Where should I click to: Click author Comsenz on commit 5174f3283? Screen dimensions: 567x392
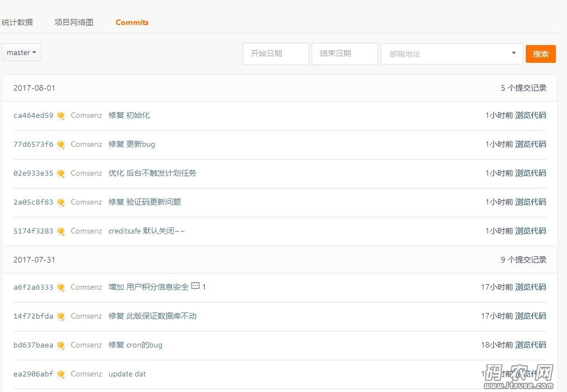(86, 231)
